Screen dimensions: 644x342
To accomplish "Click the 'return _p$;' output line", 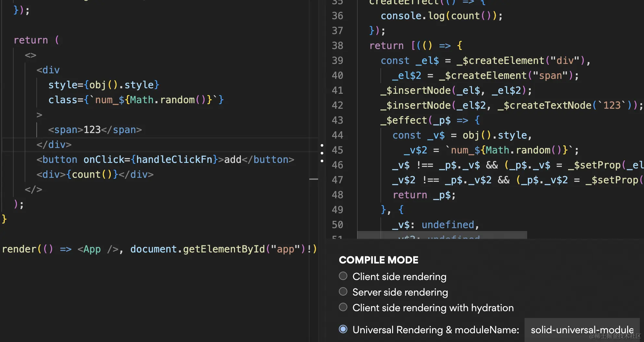I will 424,195.
